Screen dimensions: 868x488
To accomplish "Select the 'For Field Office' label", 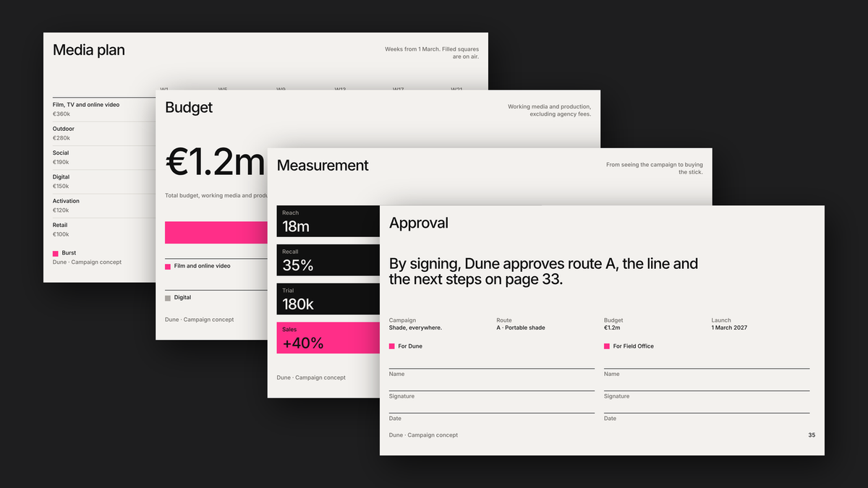I will 634,346.
